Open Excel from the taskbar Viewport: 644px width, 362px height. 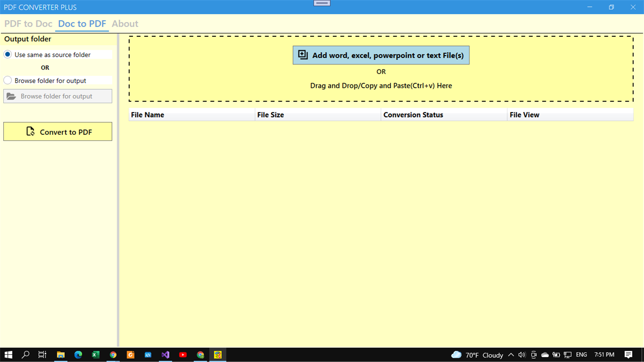click(95, 355)
